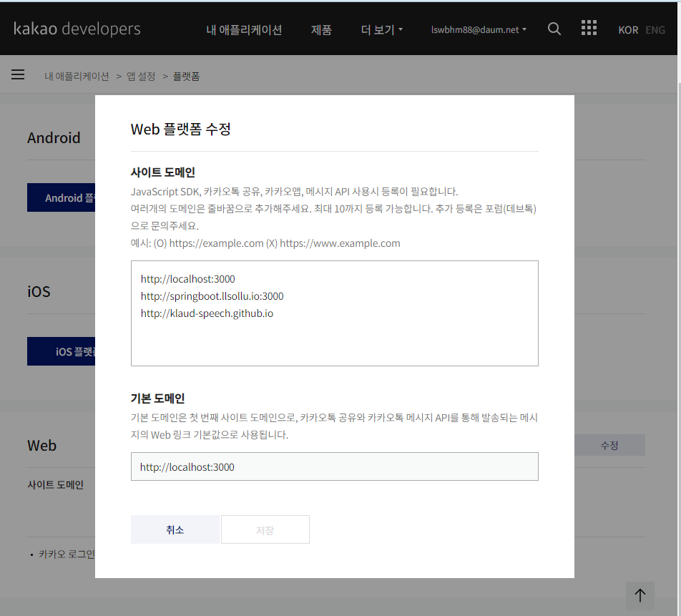Click 내 애플리케이션 breadcrumb link
Screen dimensions: 681x616
pyautogui.click(x=77, y=77)
